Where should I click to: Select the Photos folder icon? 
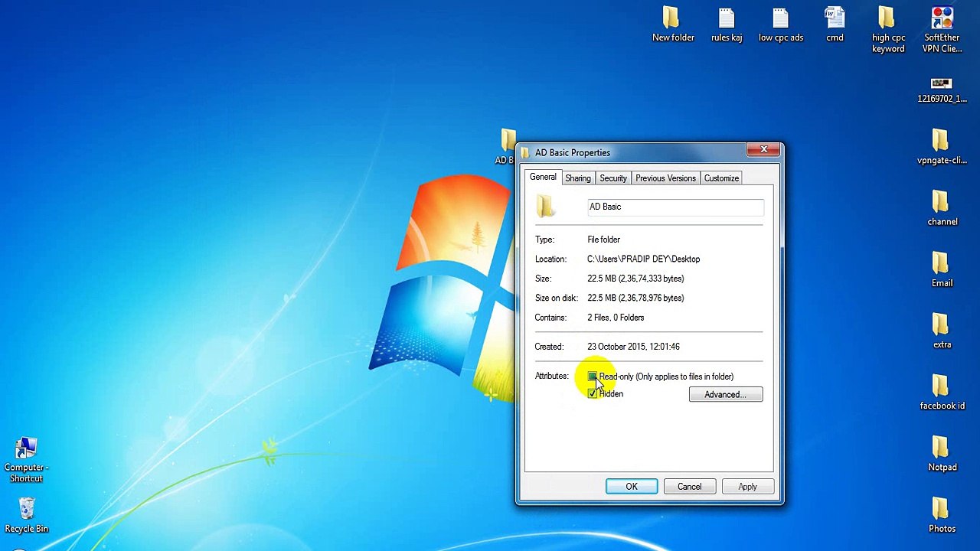(942, 514)
